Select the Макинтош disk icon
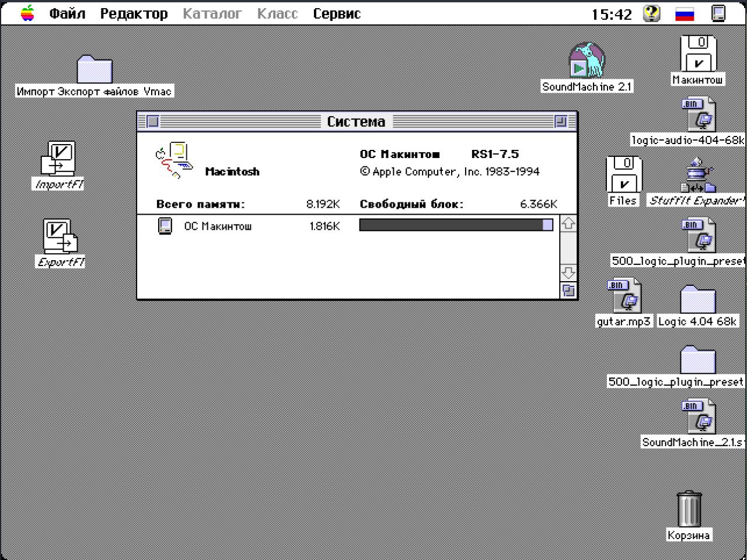The width and height of the screenshot is (747, 560). click(698, 54)
